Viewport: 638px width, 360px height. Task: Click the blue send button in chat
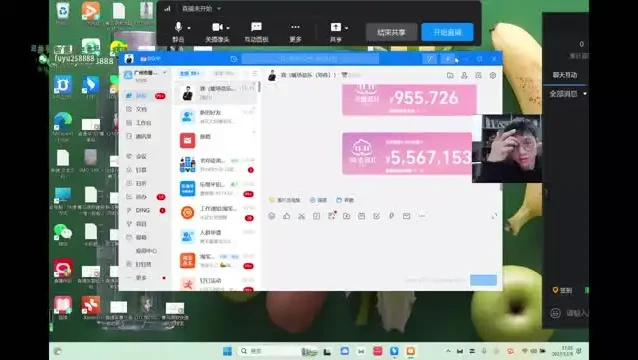483,280
